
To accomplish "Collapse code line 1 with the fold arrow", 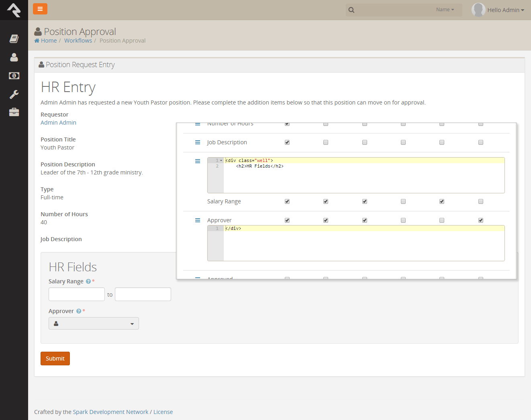I will click(x=221, y=160).
